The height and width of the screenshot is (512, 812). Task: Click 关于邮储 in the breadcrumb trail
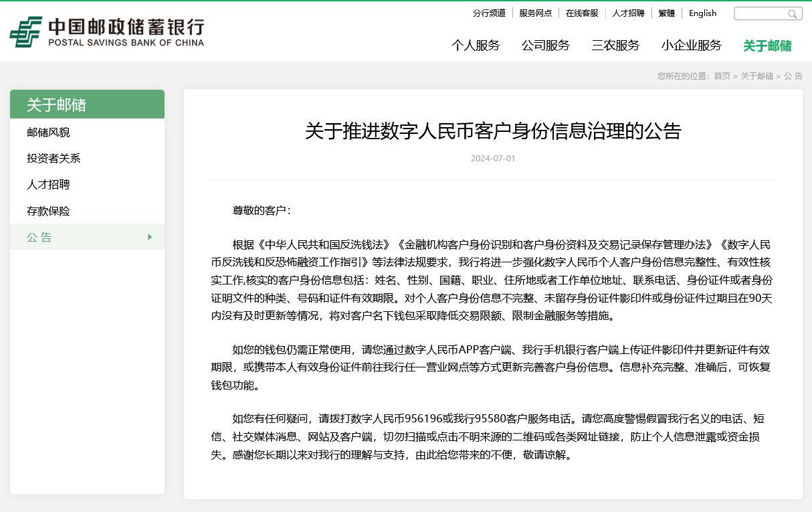click(x=756, y=76)
